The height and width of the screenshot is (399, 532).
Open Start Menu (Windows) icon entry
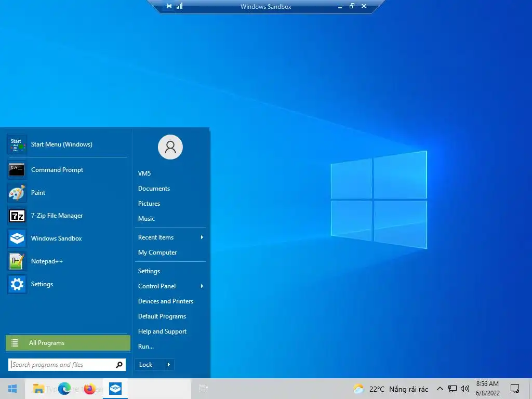(x=67, y=144)
